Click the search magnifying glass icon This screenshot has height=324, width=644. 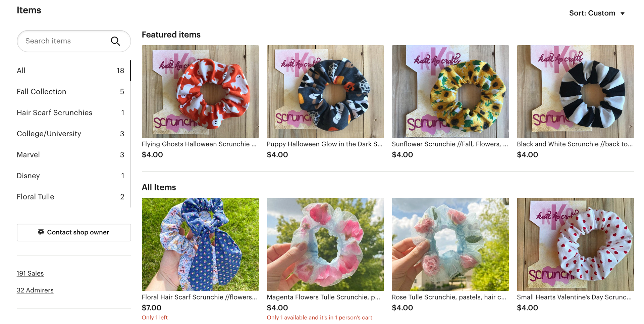[x=115, y=41]
